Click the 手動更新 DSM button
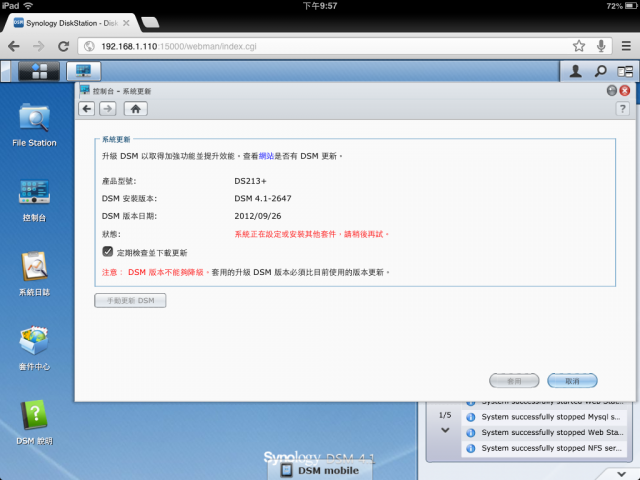This screenshot has height=480, width=640. coord(130,300)
